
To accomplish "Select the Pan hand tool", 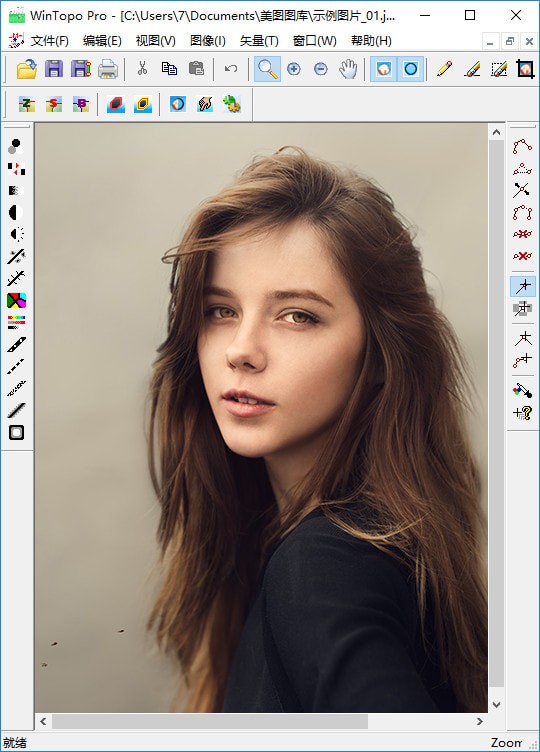I will pyautogui.click(x=348, y=69).
